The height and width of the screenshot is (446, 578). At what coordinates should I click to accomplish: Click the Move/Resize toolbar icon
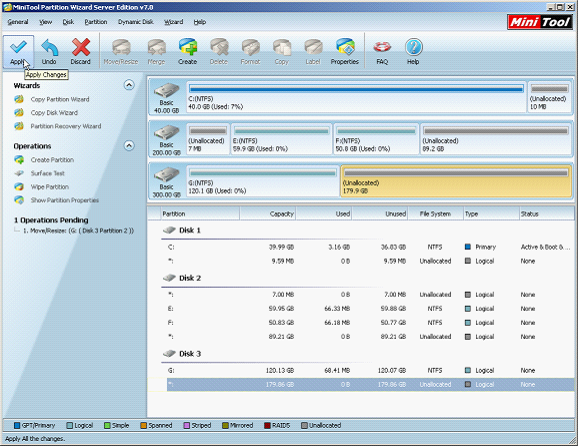121,47
